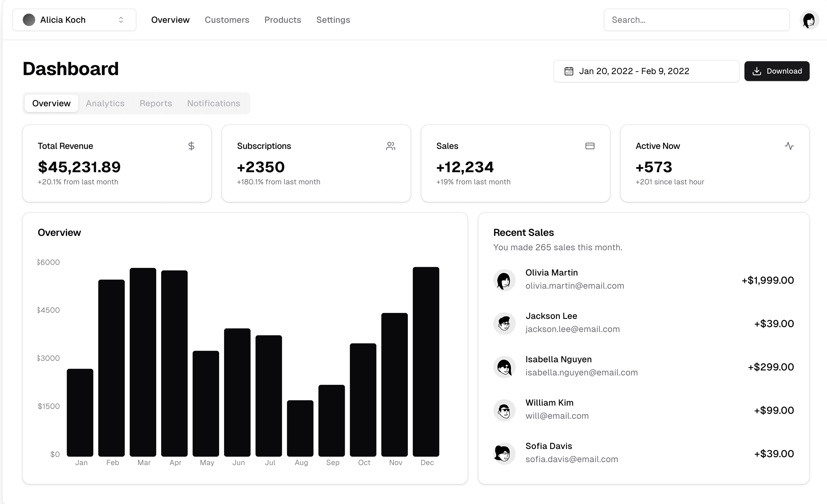Open Settings in the top navigation

333,20
